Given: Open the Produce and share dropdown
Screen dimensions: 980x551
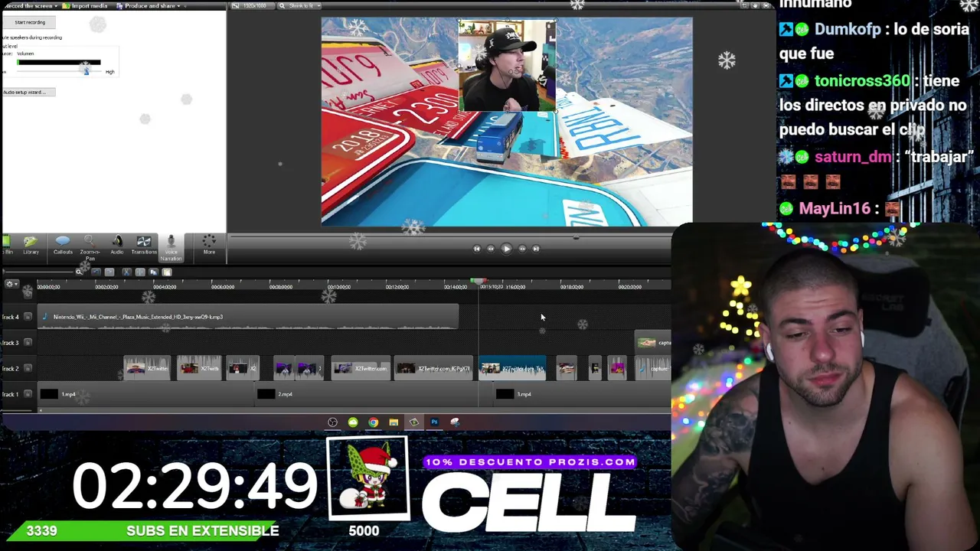Looking at the screenshot, I should 149,6.
